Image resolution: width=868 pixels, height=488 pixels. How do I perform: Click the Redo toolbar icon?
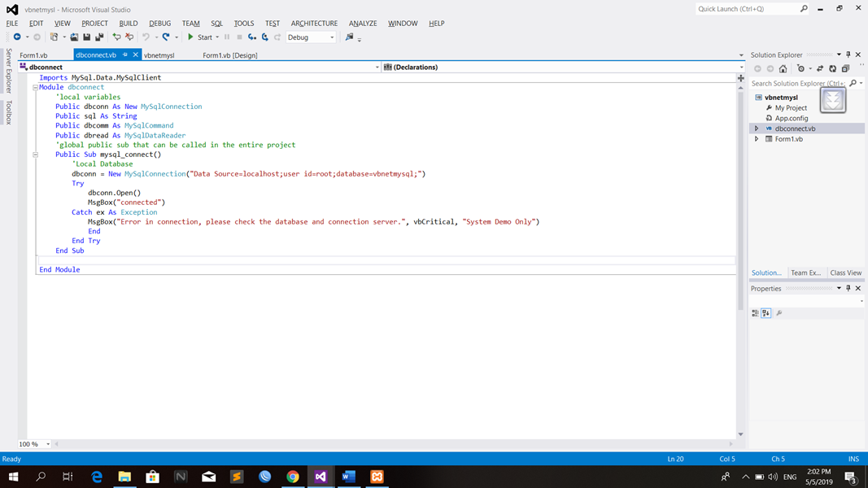pyautogui.click(x=166, y=37)
